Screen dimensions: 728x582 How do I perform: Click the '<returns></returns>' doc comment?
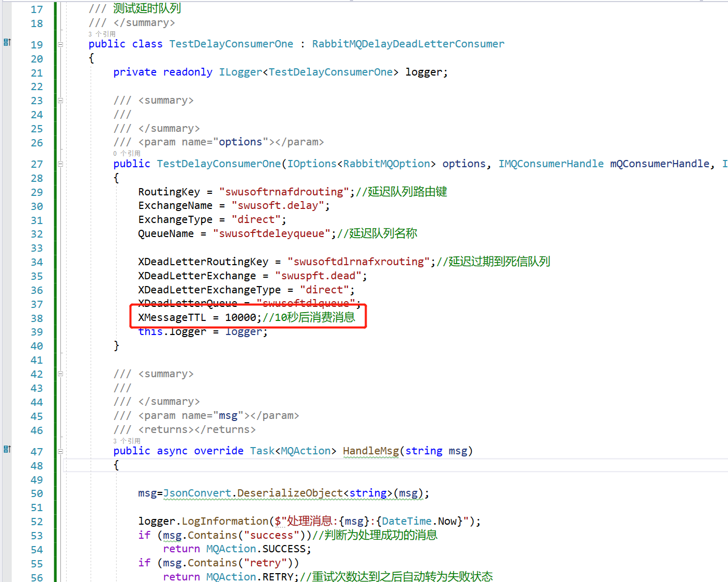coord(197,430)
